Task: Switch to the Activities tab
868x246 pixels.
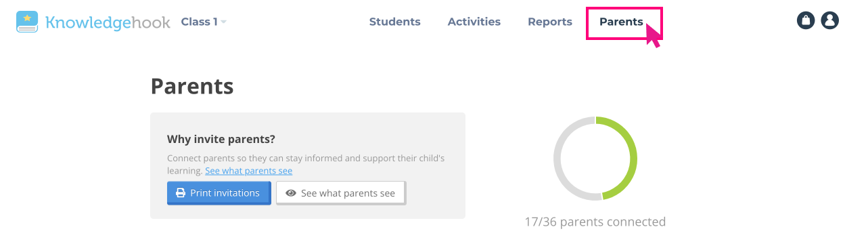Action: coord(474,22)
